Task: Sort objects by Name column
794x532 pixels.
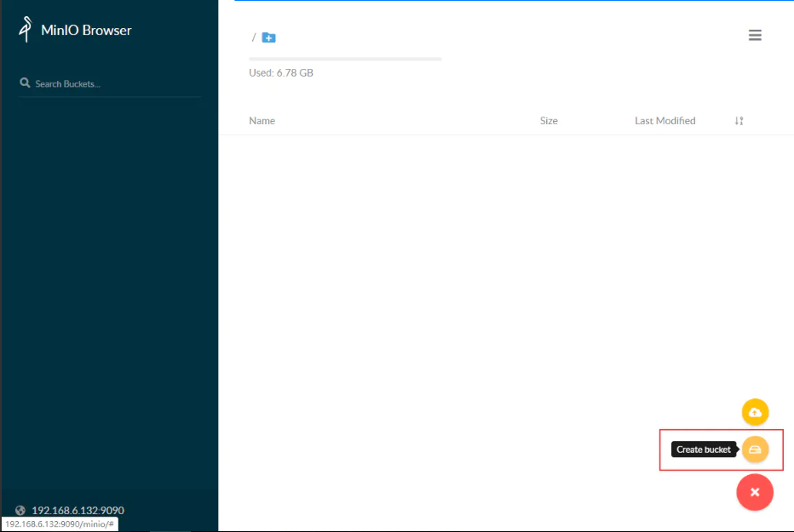Action: (x=262, y=120)
